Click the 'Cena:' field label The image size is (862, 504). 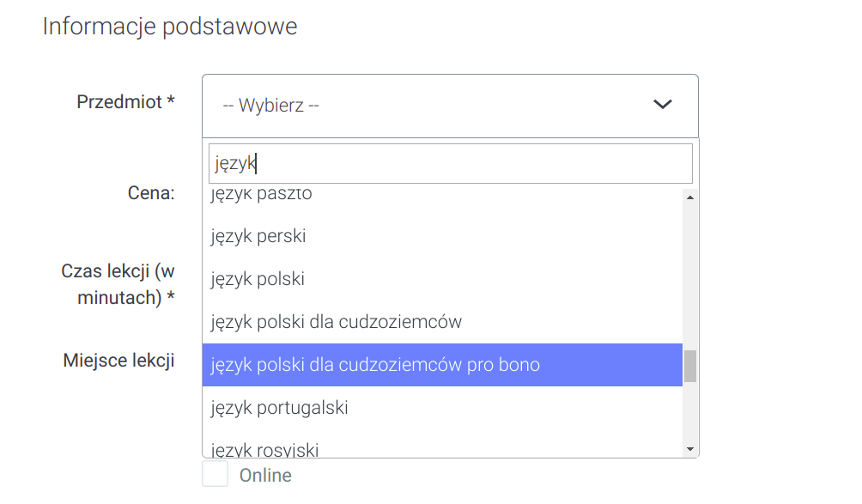coord(151,193)
